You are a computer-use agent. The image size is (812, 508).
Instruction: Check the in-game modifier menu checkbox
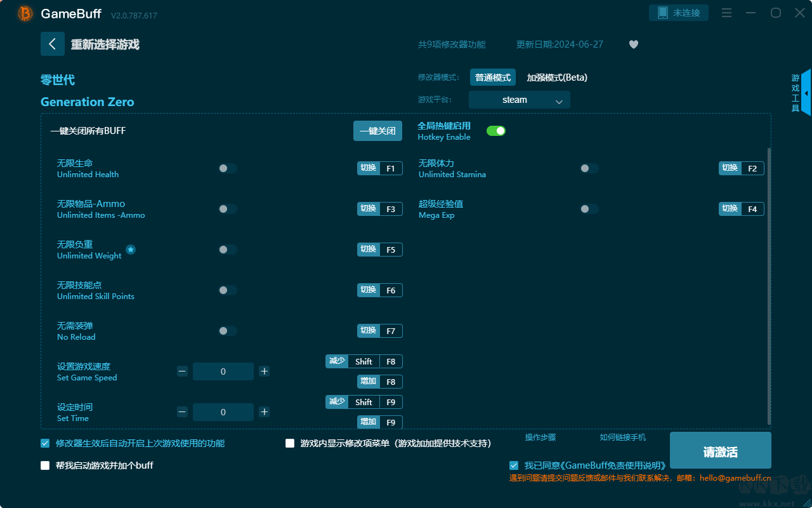[x=290, y=443]
